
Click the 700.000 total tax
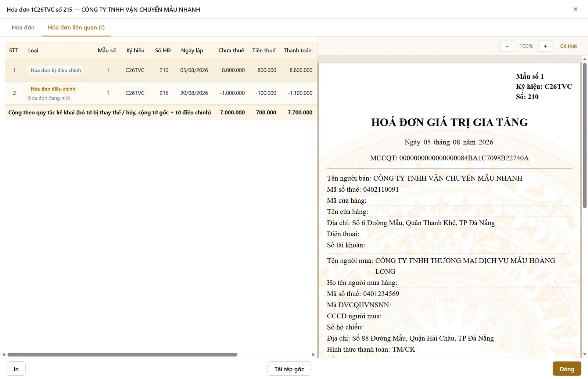point(266,113)
